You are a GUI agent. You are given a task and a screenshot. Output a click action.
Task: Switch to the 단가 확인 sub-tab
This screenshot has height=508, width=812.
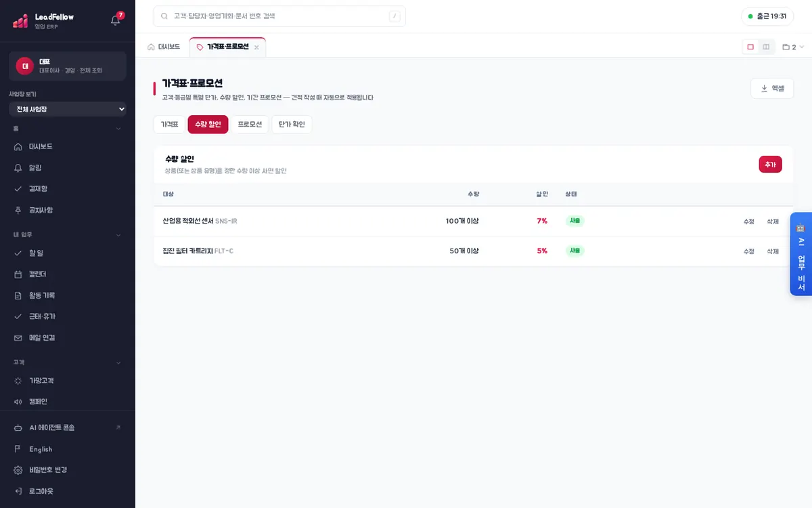[292, 124]
